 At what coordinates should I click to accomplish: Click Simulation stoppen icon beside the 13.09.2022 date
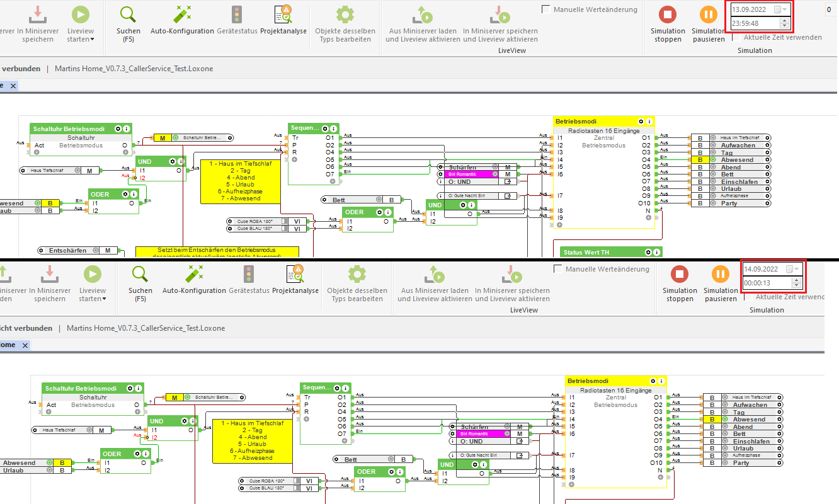[x=668, y=14]
